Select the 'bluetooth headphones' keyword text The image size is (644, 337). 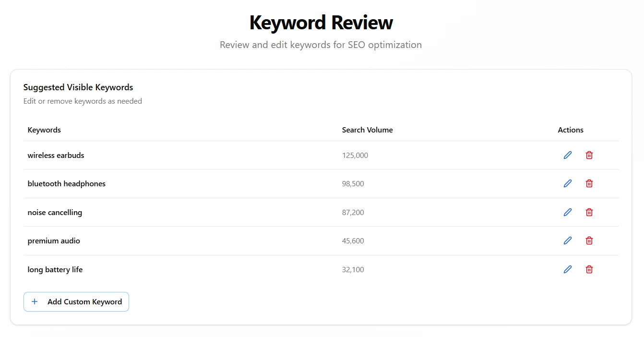pyautogui.click(x=67, y=184)
